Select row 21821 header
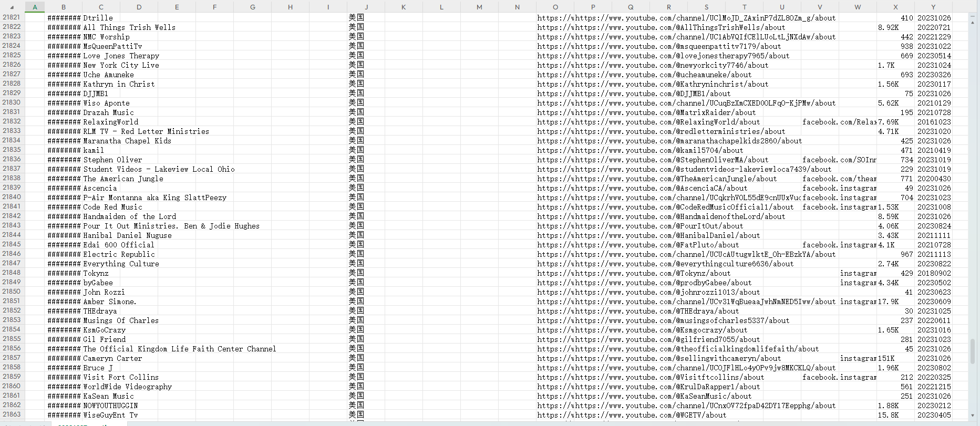 click(12, 17)
